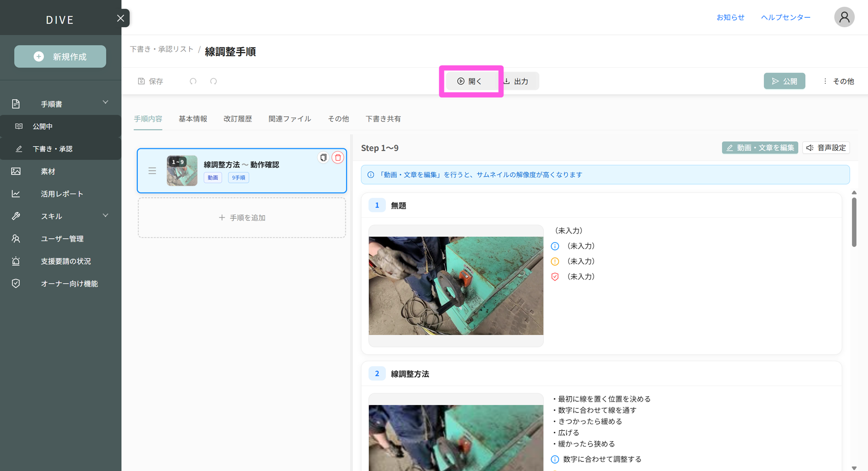The image size is (868, 471).
Task: Click the 素材 image icon
Action: pos(16,171)
